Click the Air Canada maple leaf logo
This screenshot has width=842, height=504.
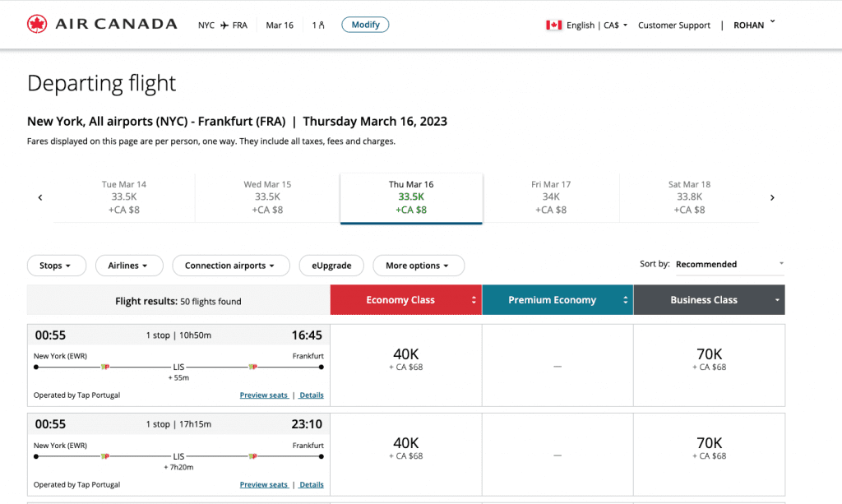click(37, 24)
